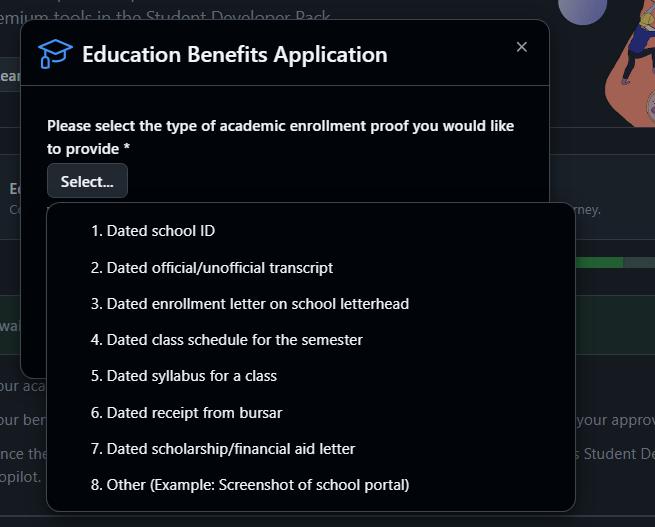This screenshot has height=527, width=655.
Task: Click the graduation cap icon
Action: 55,54
